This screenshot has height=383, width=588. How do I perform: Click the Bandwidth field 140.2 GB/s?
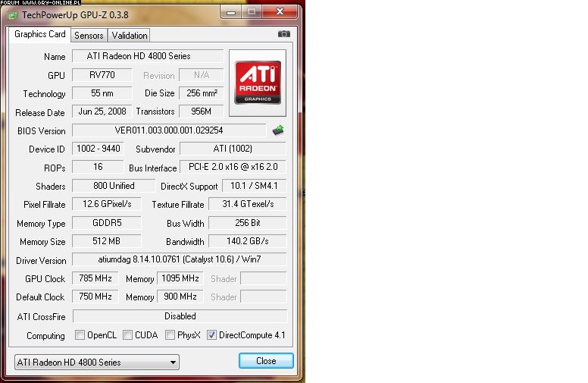point(248,241)
